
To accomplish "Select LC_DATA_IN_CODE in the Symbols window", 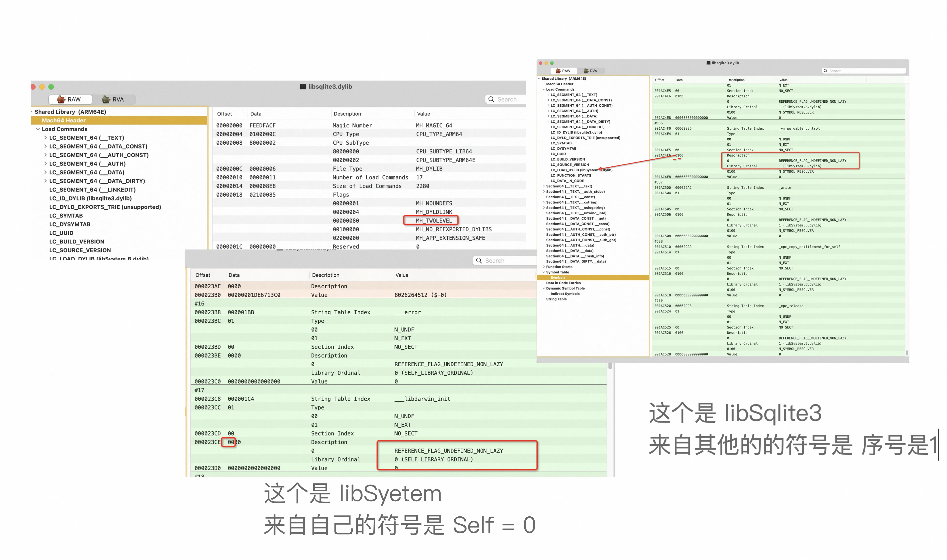I will 567,181.
